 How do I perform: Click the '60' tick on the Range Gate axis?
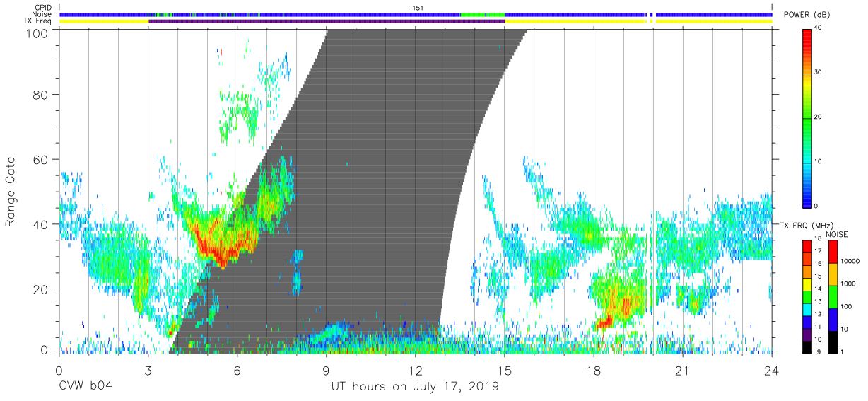41,159
